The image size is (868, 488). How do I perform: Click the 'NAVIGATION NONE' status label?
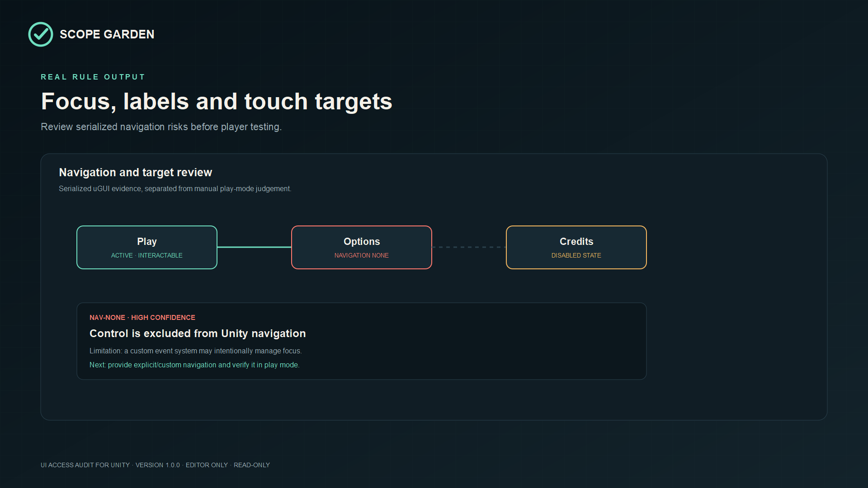coord(362,256)
